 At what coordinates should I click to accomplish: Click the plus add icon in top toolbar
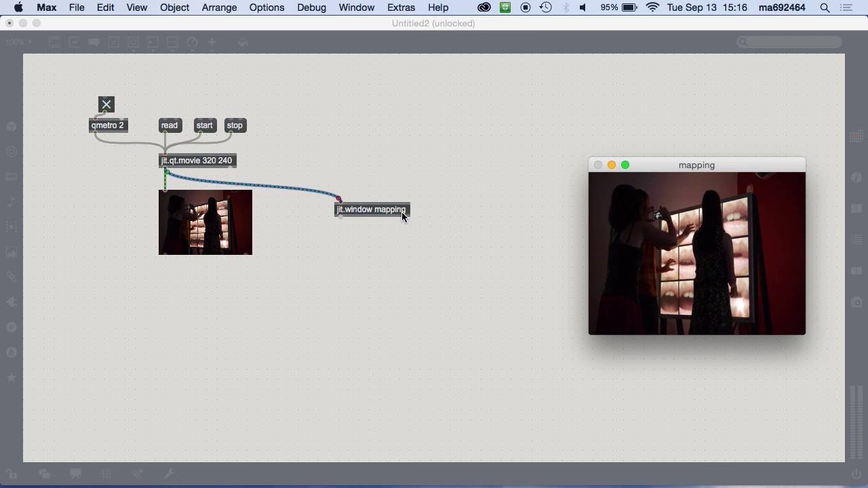pos(212,42)
